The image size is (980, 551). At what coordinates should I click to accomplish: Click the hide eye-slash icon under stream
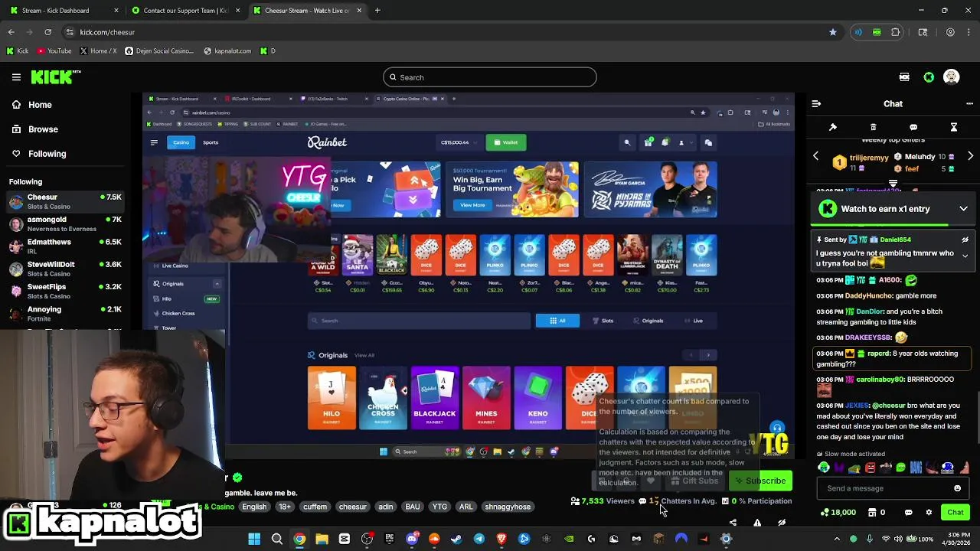pos(782,523)
